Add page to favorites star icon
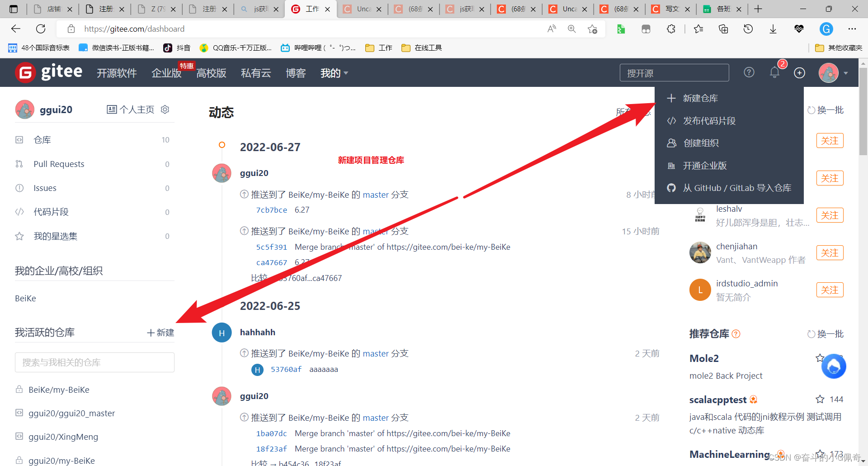 coord(592,29)
